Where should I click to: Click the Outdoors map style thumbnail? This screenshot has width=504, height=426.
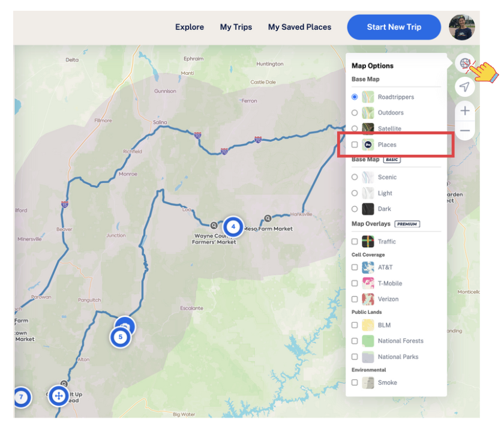click(x=368, y=113)
